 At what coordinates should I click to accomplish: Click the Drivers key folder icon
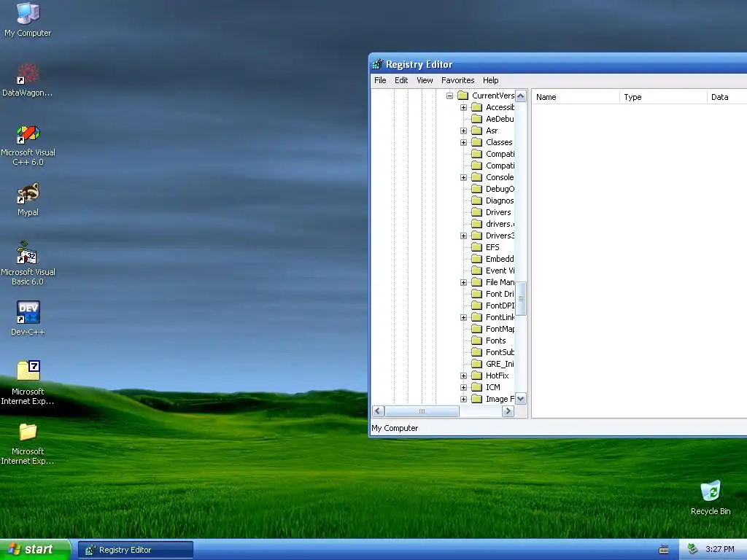click(x=476, y=212)
